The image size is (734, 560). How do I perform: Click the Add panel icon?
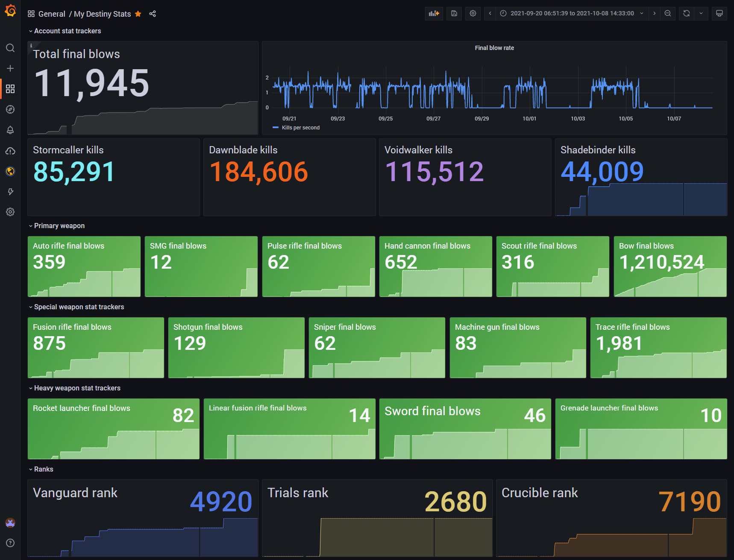(x=434, y=13)
